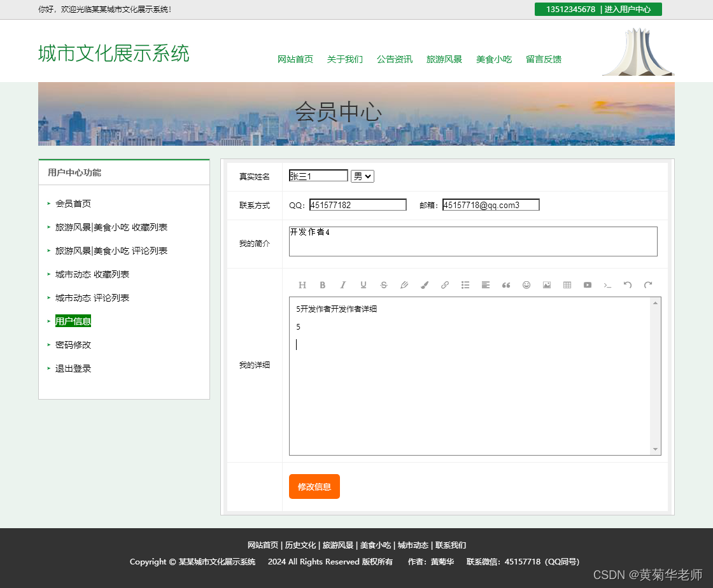Insert a hyperlink with the link icon
The image size is (713, 588).
pyautogui.click(x=445, y=285)
